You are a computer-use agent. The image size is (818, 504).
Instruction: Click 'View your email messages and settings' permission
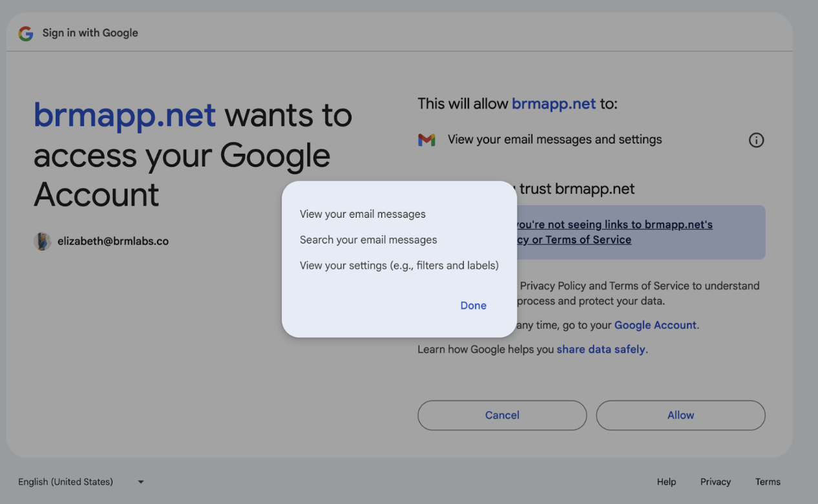pos(554,140)
